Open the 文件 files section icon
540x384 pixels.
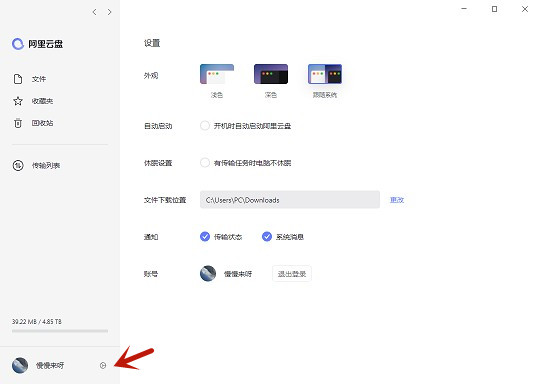[18, 79]
